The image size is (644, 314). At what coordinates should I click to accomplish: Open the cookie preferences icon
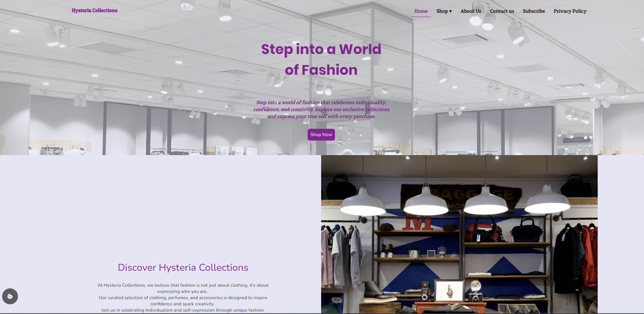tap(10, 296)
